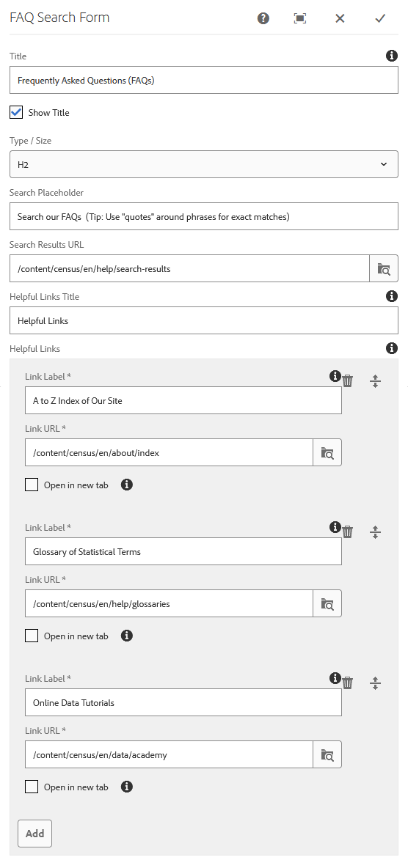Add a new helpful link item
Viewport: 408px width, 868px height.
click(x=35, y=834)
